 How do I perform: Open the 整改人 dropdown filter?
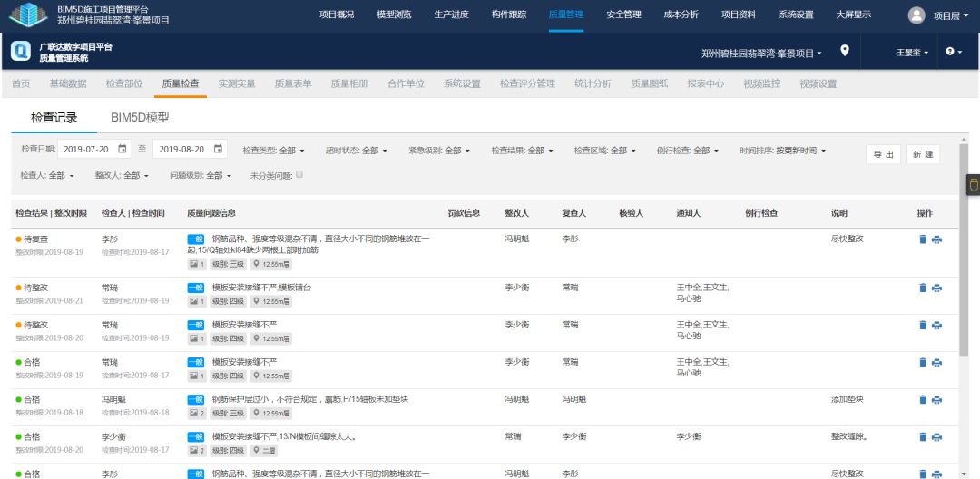[x=122, y=176]
